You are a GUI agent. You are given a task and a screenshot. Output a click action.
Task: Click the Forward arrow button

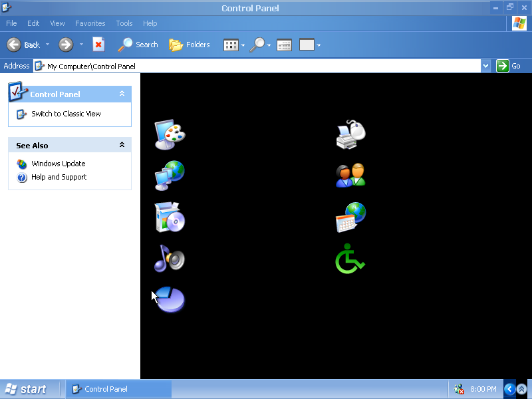pos(66,45)
